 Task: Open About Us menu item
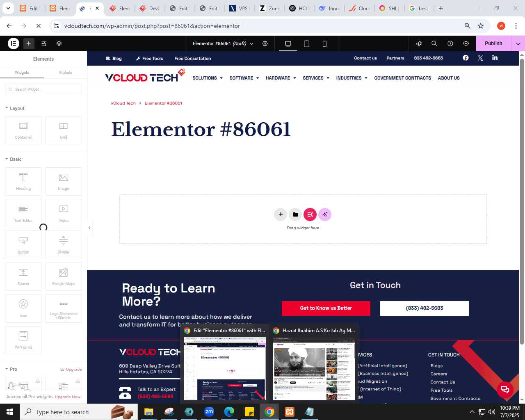[x=449, y=78]
